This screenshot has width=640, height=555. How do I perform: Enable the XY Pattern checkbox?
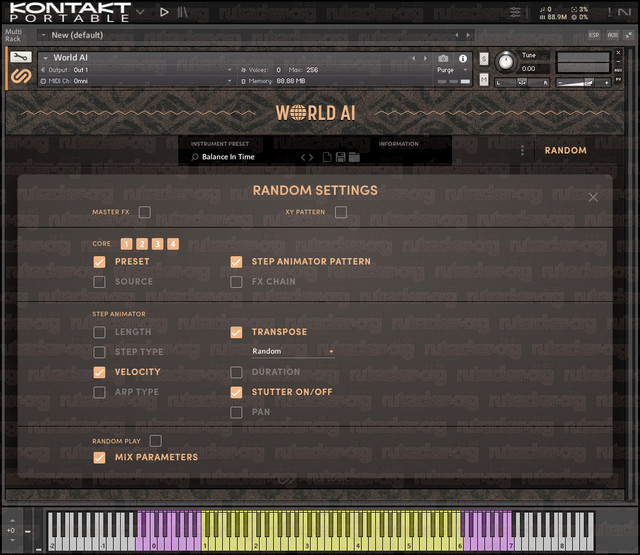[341, 212]
